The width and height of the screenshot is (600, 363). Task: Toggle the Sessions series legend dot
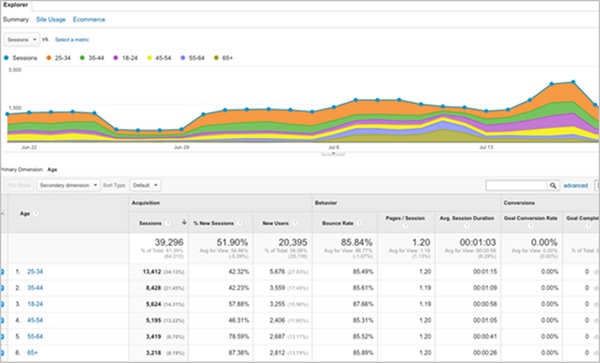[x=6, y=58]
